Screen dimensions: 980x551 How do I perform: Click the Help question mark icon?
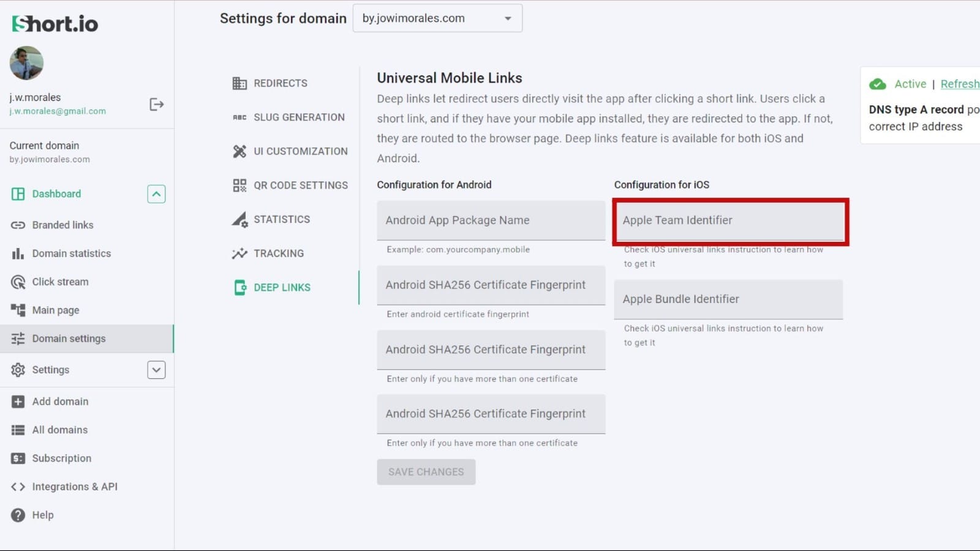pos(18,515)
